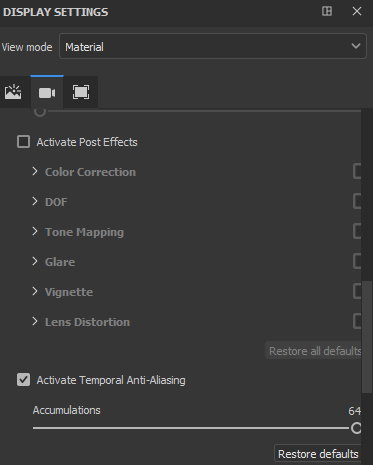Select the camera settings tab icon

point(47,93)
